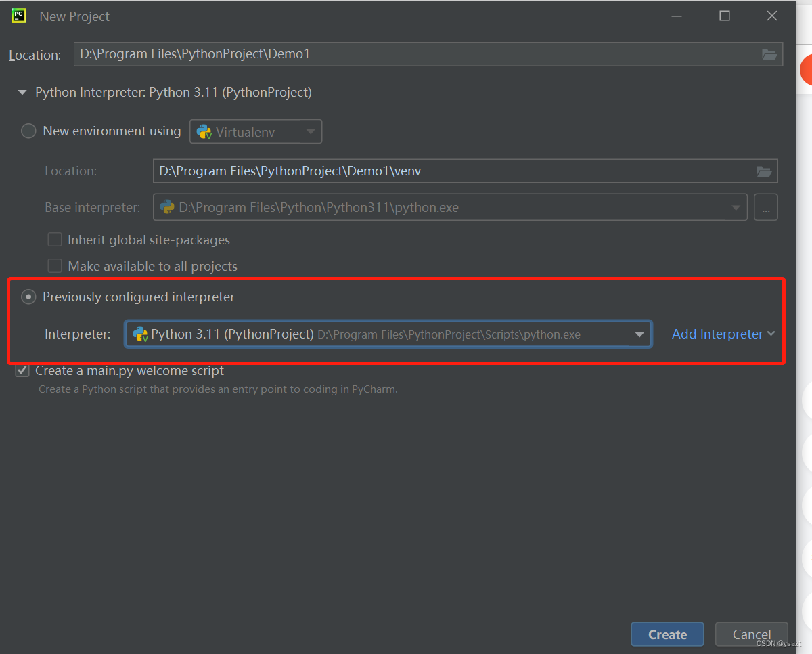Viewport: 812px width, 654px height.
Task: Browse for the project Location folder
Action: (x=769, y=54)
